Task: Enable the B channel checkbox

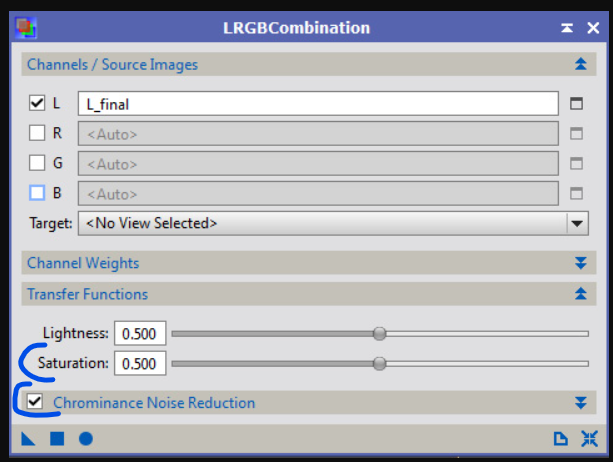Action: 37,193
